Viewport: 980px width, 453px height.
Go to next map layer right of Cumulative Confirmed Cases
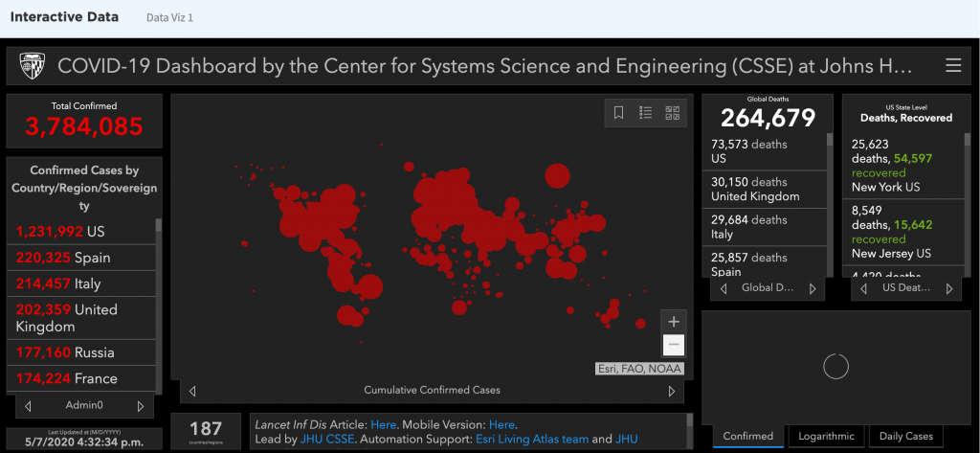pos(672,391)
